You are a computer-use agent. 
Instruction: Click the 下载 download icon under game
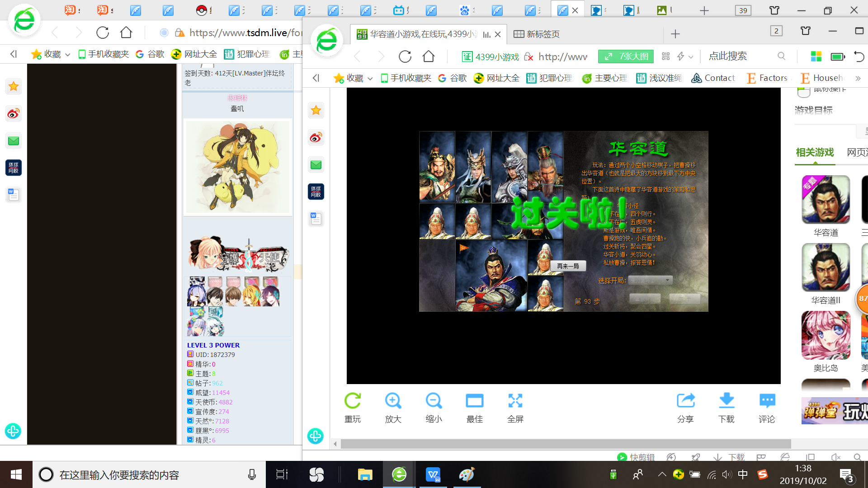(726, 400)
